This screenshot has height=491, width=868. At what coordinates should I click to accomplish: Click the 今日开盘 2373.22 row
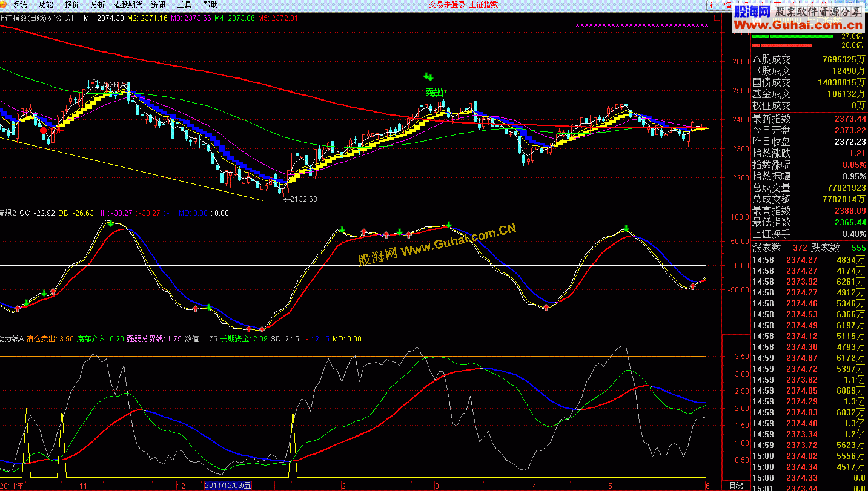[x=809, y=130]
